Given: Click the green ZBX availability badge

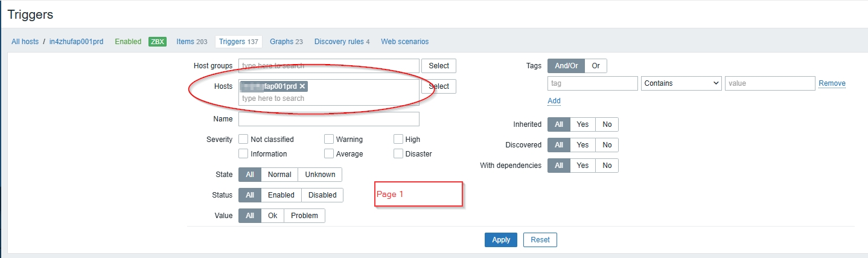Looking at the screenshot, I should [158, 42].
